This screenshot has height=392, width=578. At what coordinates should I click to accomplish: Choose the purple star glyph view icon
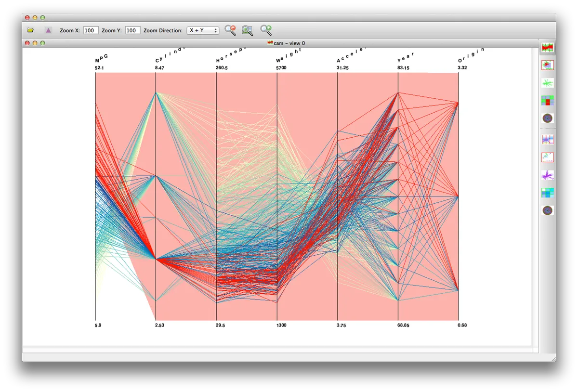[x=548, y=175]
